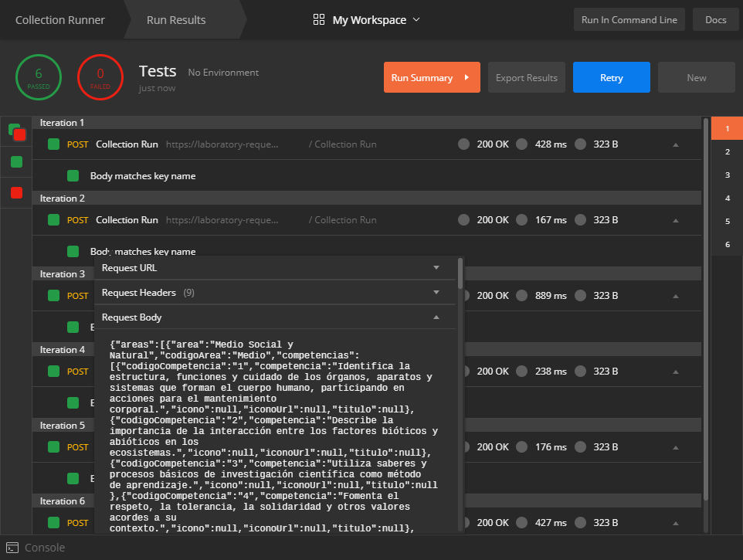Jump to iteration 2 in the sidebar
Screen dimensions: 743x560
click(727, 151)
